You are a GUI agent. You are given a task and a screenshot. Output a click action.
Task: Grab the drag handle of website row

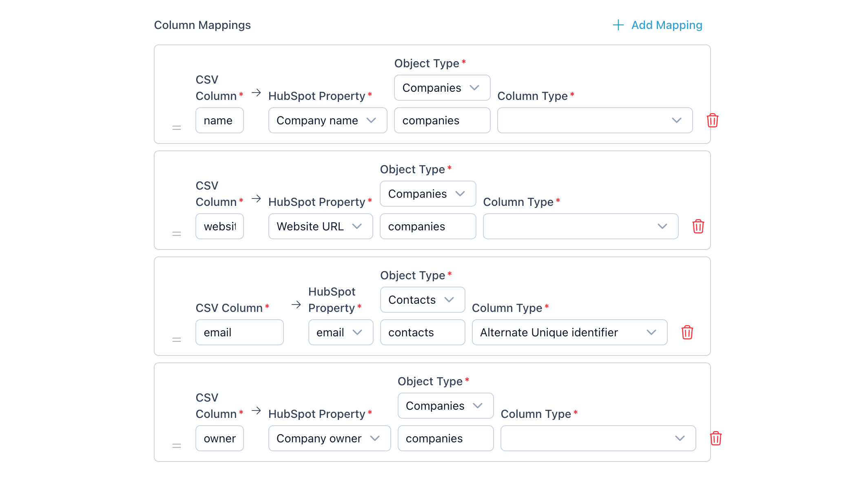coord(177,234)
